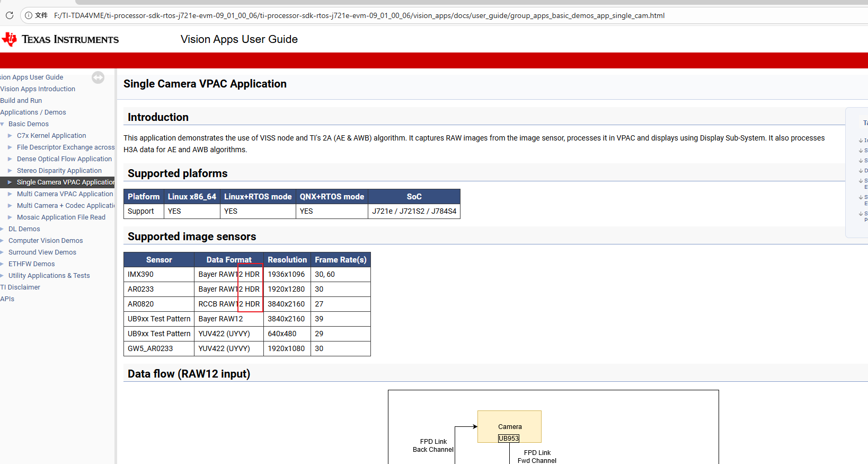The width and height of the screenshot is (868, 464).
Task: Expand the Dense Optical Flow Application arrow
Action: pos(10,159)
